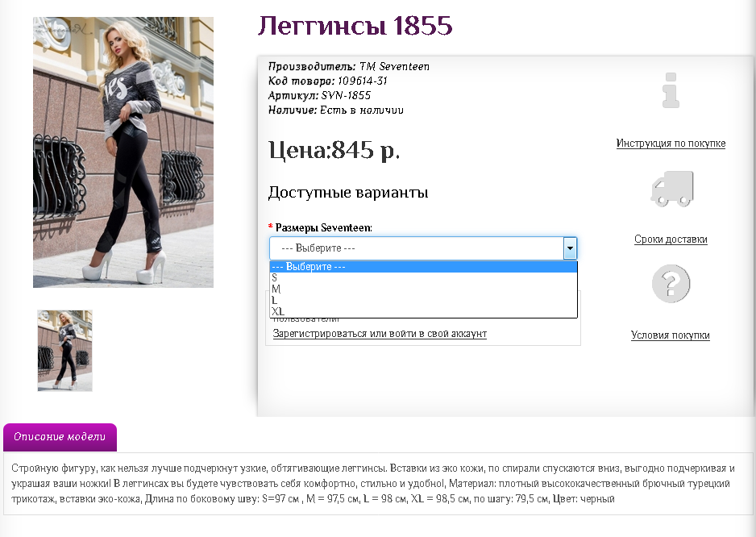Click the Леггинсы 1855 product title
Viewport: 756px width, 537px height.
coord(355,26)
